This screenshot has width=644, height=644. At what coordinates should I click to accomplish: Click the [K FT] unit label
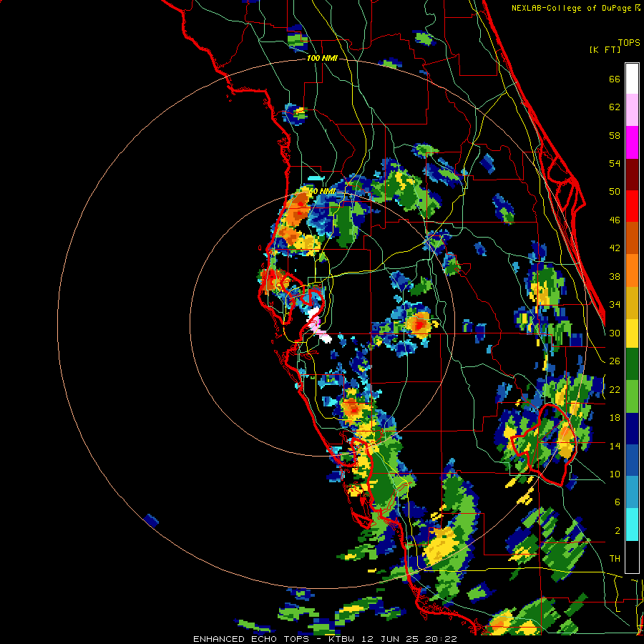605,49
